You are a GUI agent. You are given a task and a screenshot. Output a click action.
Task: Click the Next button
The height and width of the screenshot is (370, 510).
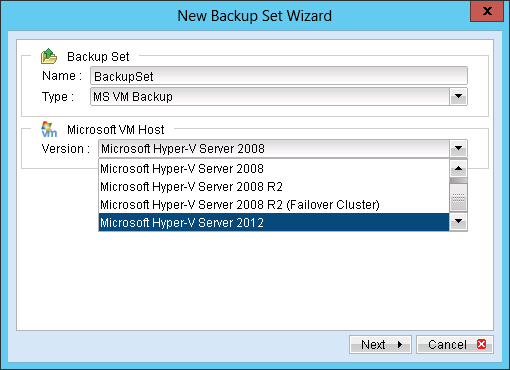[x=380, y=344]
